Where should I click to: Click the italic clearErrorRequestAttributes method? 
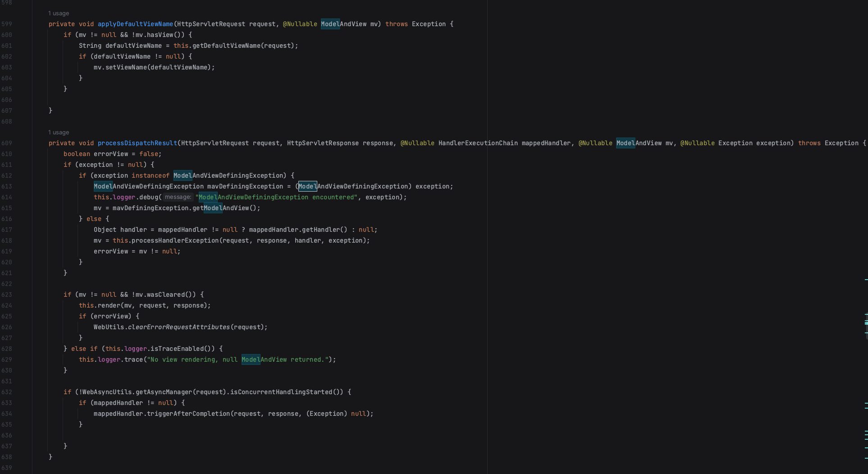coord(179,327)
